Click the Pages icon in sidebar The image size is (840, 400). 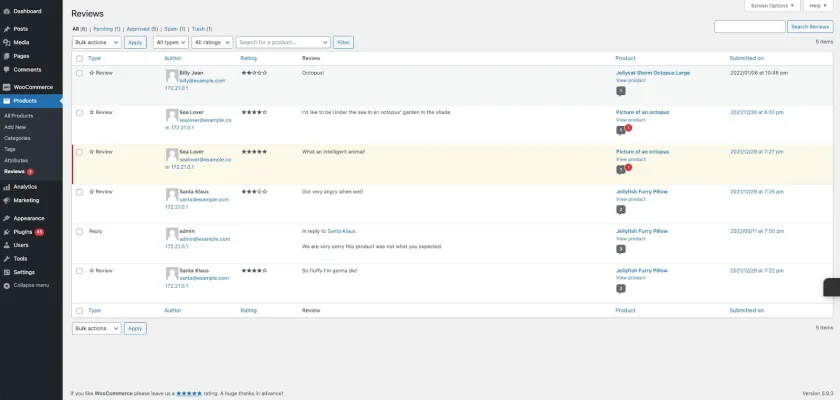point(6,56)
